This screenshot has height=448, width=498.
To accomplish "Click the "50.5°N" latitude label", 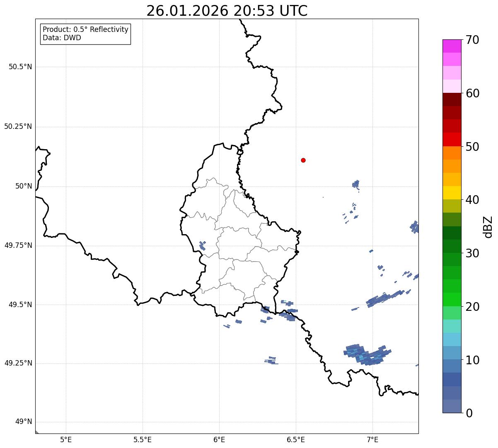I will click(x=20, y=67).
